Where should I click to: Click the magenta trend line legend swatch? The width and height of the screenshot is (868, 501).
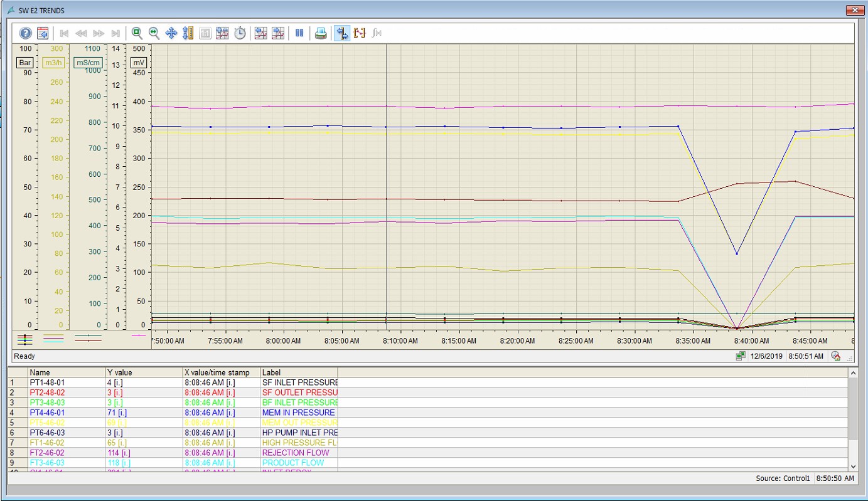138,335
